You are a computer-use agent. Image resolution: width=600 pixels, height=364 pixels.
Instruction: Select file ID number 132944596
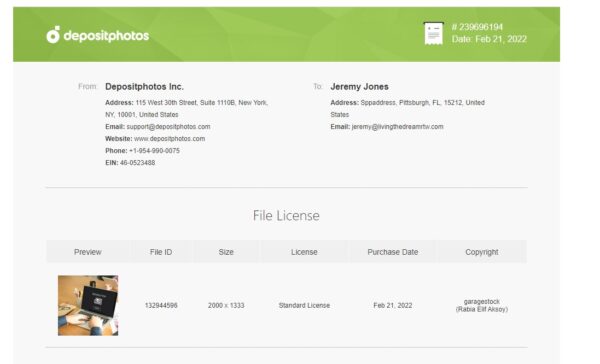click(x=161, y=305)
